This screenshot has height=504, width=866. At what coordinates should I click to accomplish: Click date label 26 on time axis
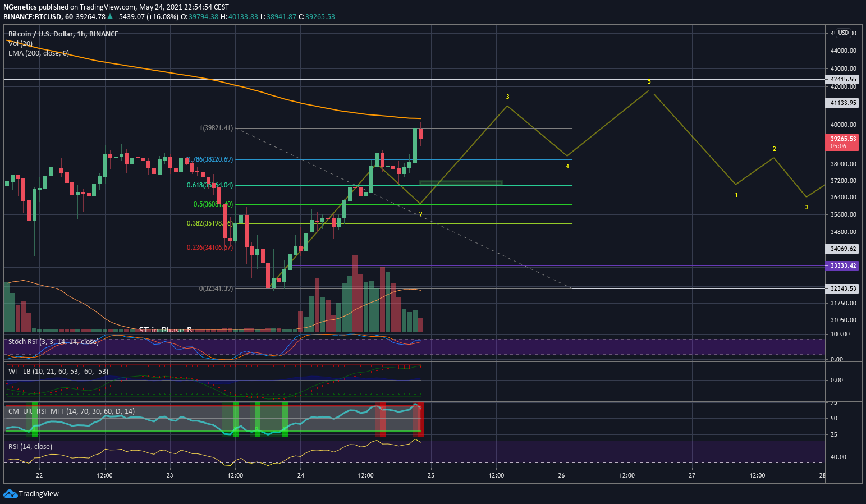tap(561, 475)
